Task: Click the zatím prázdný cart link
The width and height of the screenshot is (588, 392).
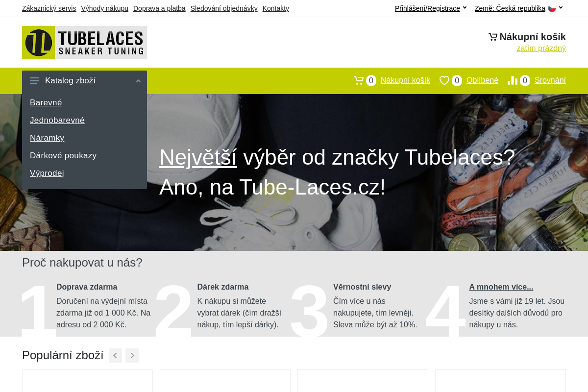Action: coord(541,48)
